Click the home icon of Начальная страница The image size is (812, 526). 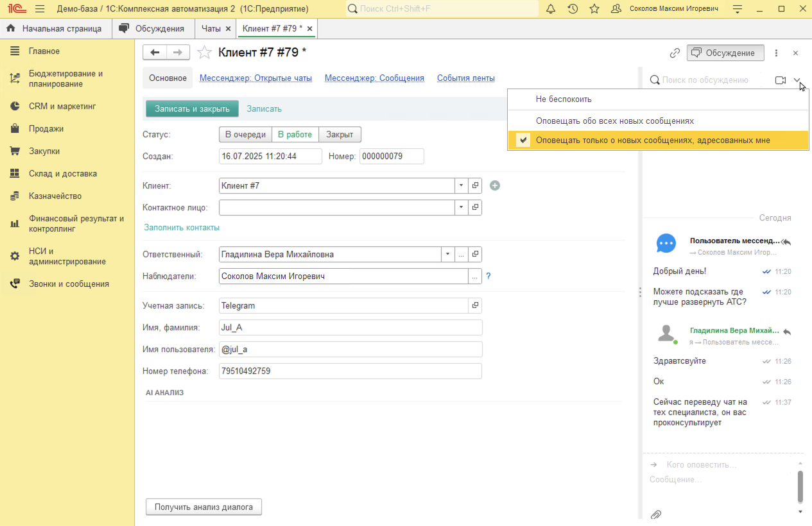[11, 29]
